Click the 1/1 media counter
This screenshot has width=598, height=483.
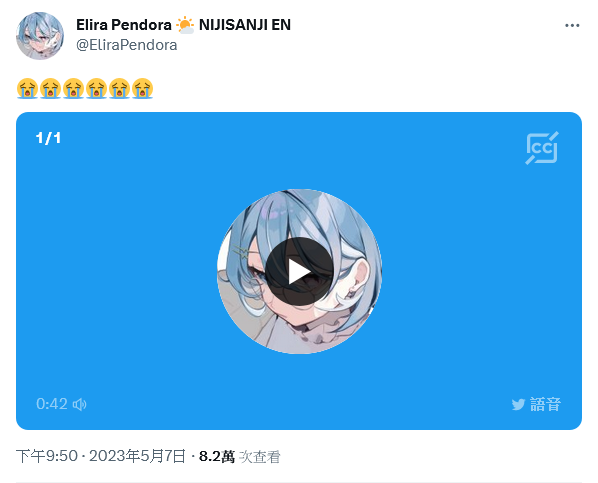coord(48,138)
